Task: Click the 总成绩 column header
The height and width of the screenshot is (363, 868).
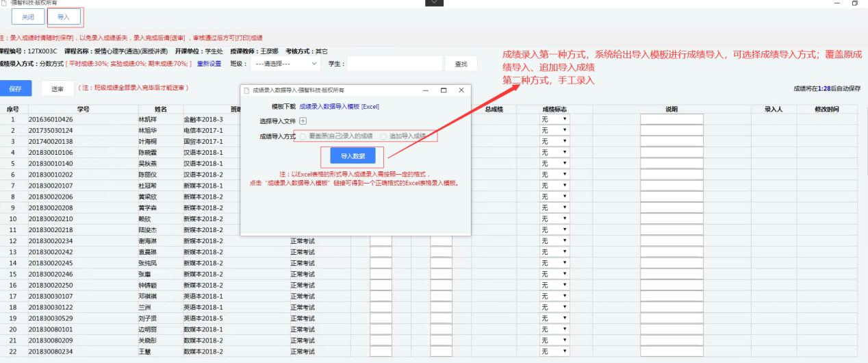Action: (x=494, y=109)
